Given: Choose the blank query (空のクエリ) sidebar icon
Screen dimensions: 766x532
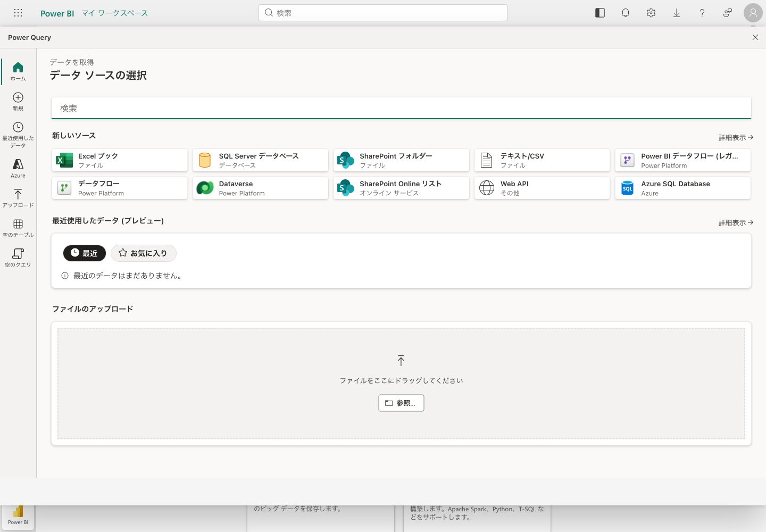Looking at the screenshot, I should pos(18,257).
